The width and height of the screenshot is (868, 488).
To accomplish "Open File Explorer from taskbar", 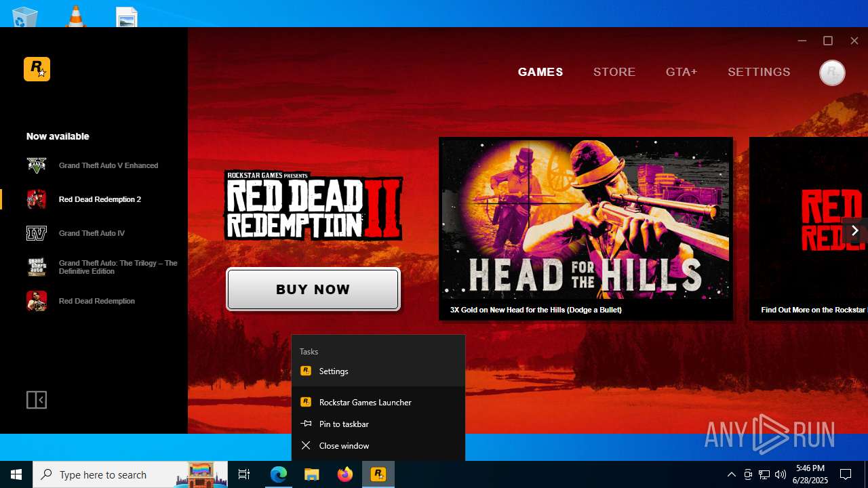I will [x=311, y=474].
